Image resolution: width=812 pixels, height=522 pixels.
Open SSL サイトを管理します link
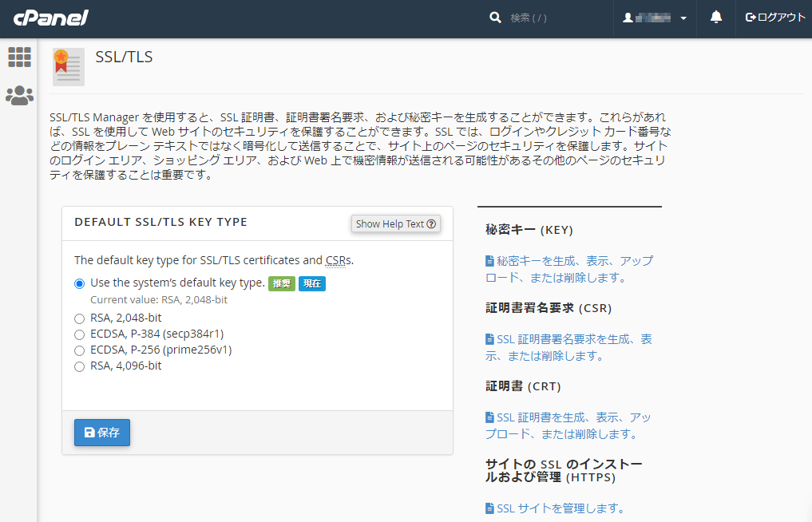(x=557, y=508)
